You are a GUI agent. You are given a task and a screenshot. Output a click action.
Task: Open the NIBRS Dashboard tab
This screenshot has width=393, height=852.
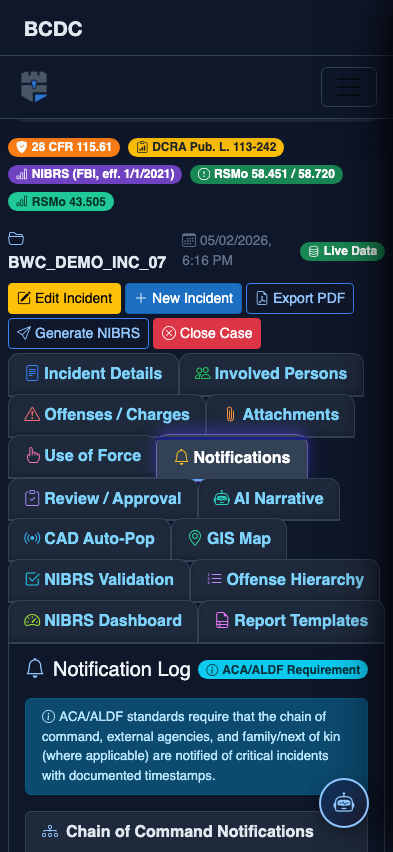pos(103,621)
